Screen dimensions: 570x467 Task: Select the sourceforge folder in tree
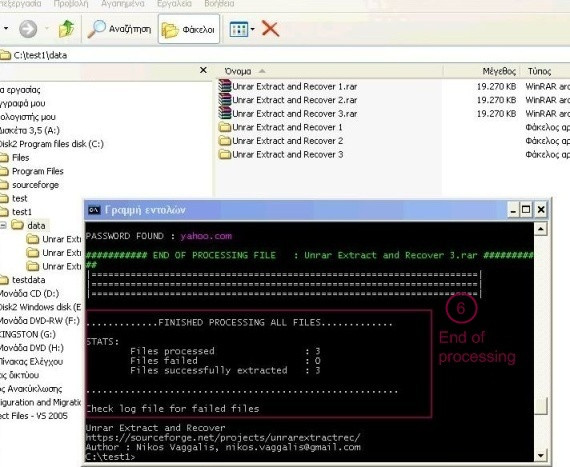[x=35, y=185]
